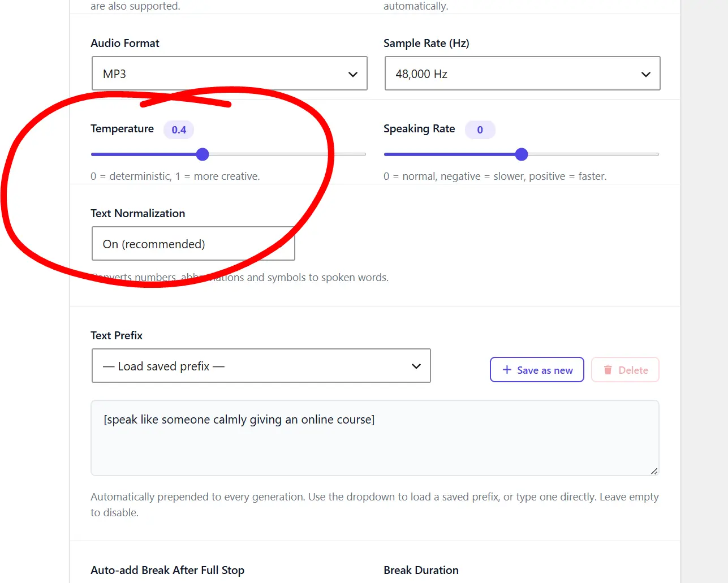Click the Save as new button
The image size is (728, 583).
537,370
